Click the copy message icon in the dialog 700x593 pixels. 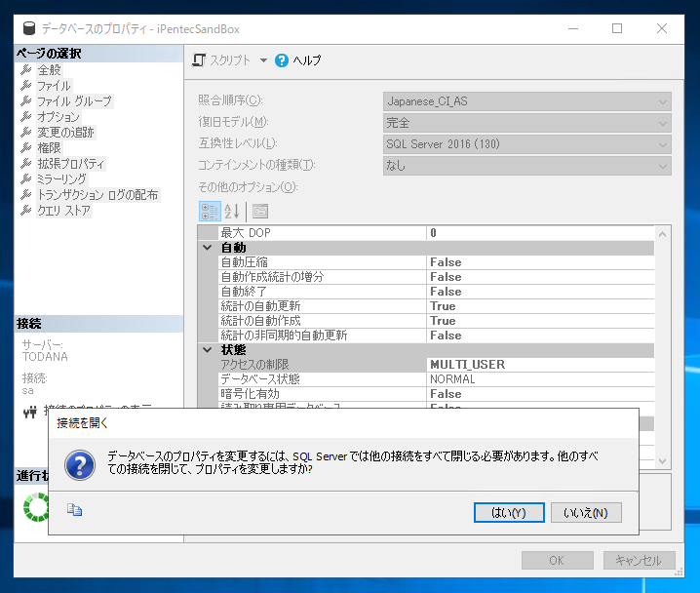(74, 509)
